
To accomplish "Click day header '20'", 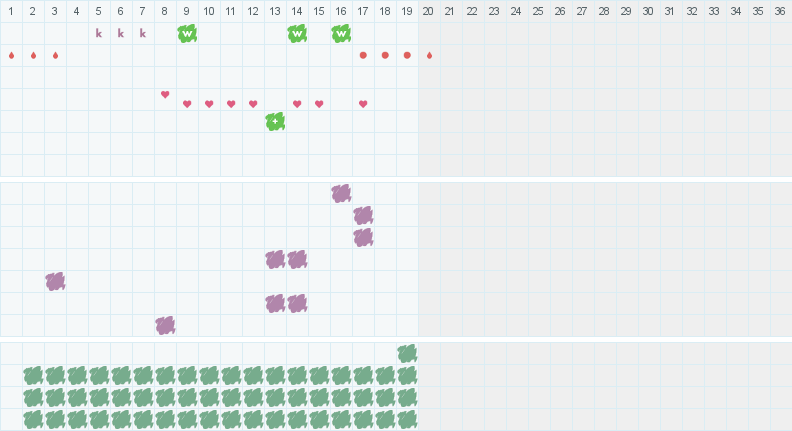I will [428, 11].
